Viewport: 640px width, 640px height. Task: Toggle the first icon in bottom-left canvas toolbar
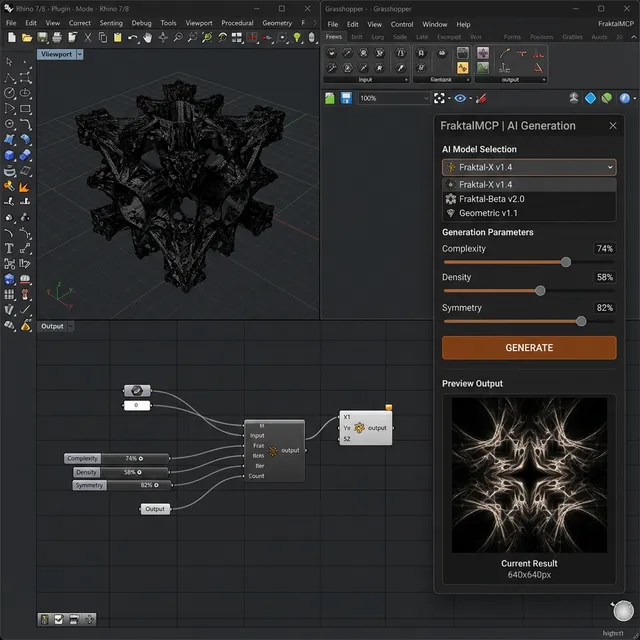44,620
